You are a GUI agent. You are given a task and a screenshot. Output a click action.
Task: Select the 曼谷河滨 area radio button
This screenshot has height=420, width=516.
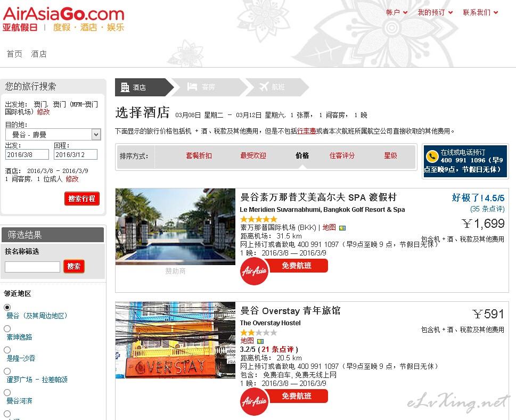(7, 392)
